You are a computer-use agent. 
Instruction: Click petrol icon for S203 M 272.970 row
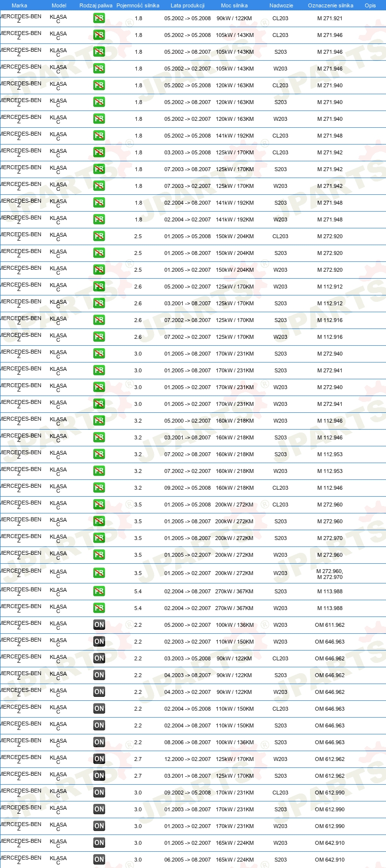coord(99,538)
